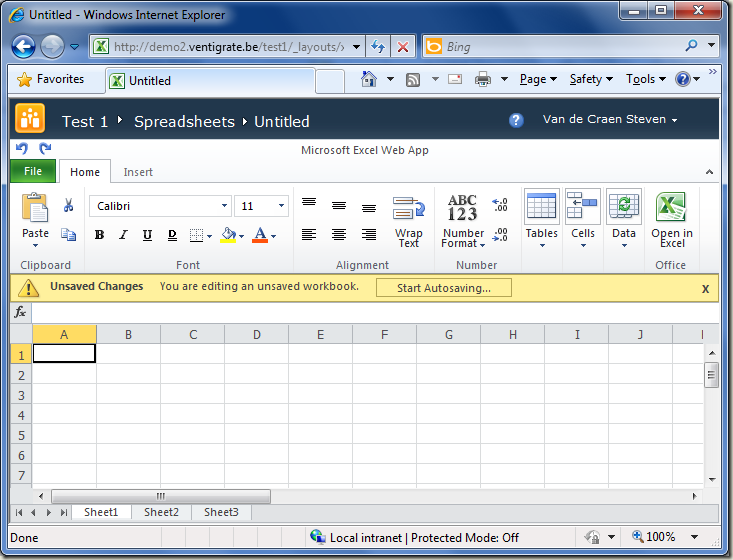
Task: Navigate to Spreadsheets breadcrumb link
Action: pyautogui.click(x=184, y=122)
